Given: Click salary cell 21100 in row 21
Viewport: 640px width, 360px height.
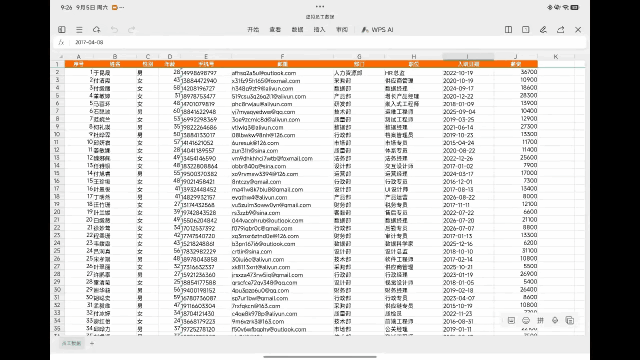Looking at the screenshot, I should [x=516, y=220].
